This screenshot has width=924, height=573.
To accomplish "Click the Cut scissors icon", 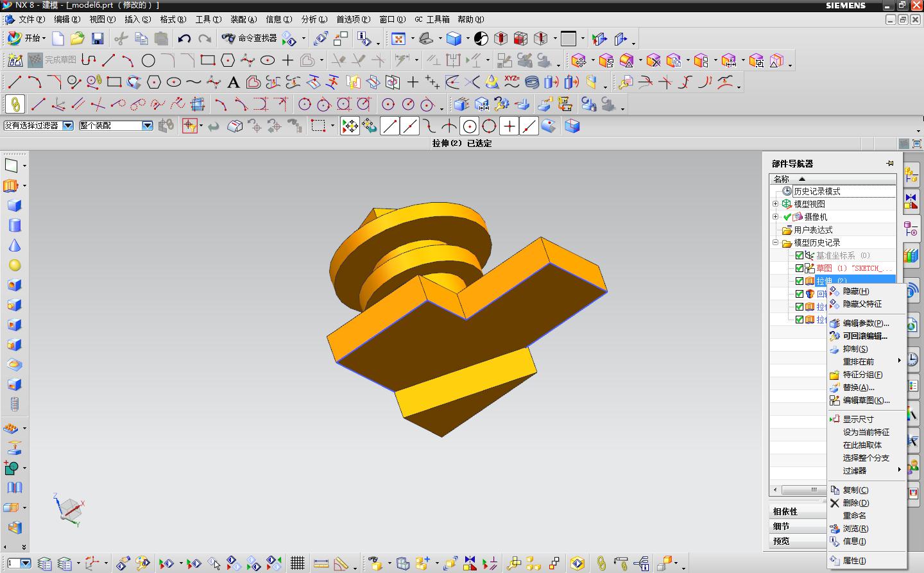I will [121, 38].
